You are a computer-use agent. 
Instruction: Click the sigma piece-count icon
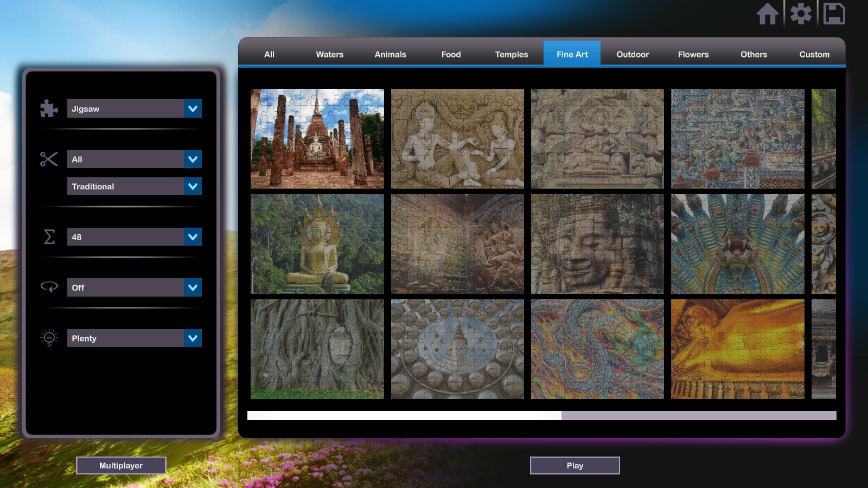click(48, 237)
